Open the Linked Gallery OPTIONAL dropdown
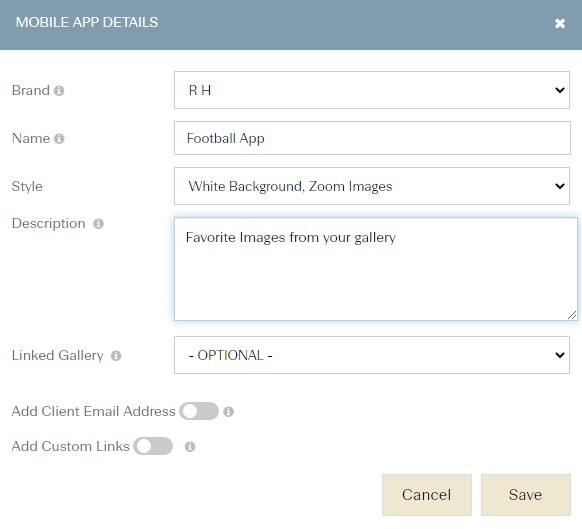Viewport: 582px width, 529px height. (372, 355)
